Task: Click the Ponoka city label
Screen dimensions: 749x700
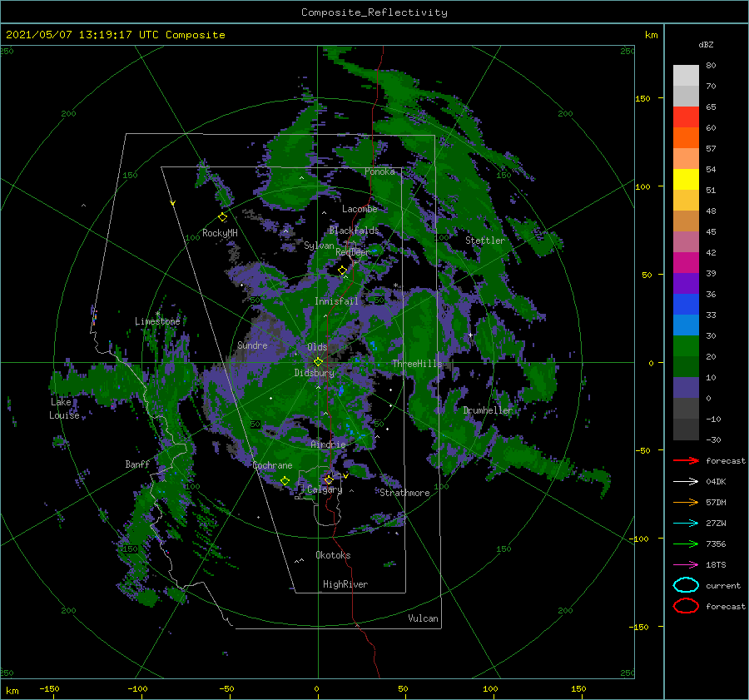Action: (379, 171)
